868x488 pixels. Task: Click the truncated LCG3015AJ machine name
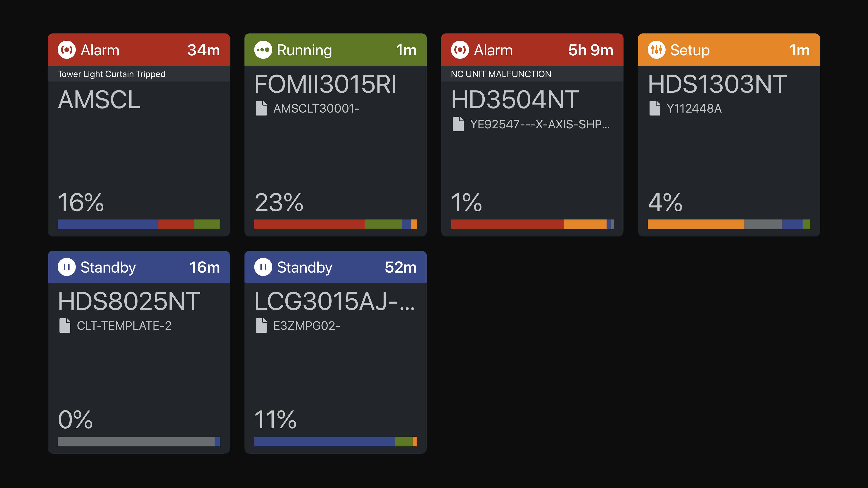334,302
